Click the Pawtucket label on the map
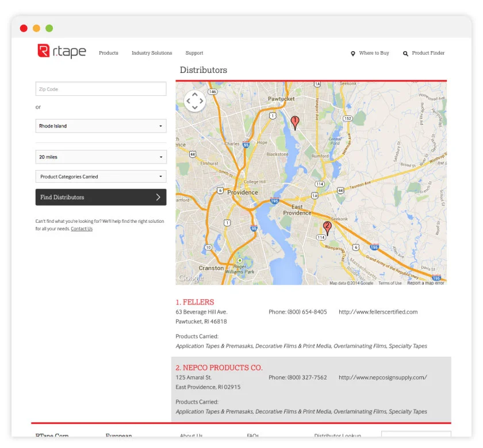 click(281, 99)
